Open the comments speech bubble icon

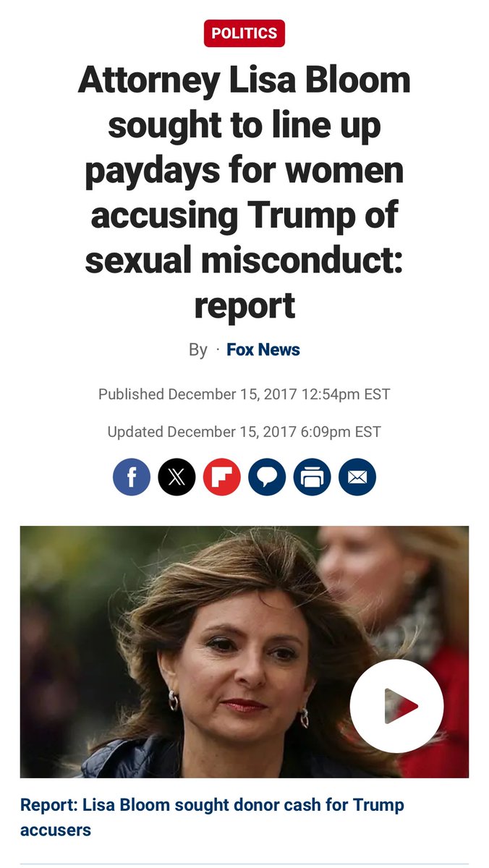pyautogui.click(x=267, y=477)
